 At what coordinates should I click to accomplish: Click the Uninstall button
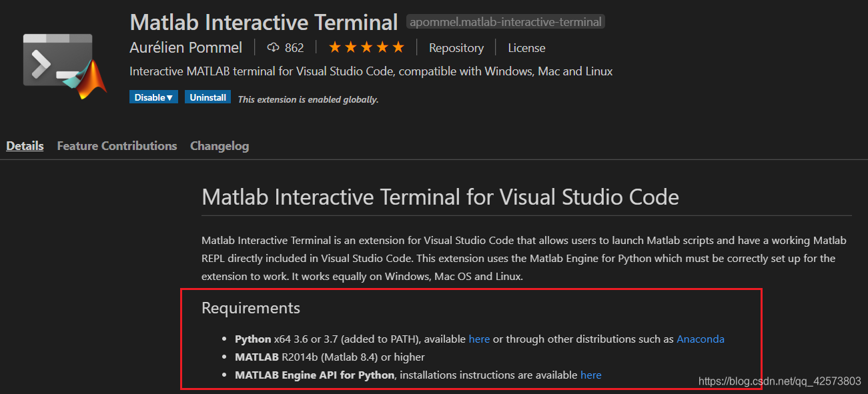pos(207,97)
